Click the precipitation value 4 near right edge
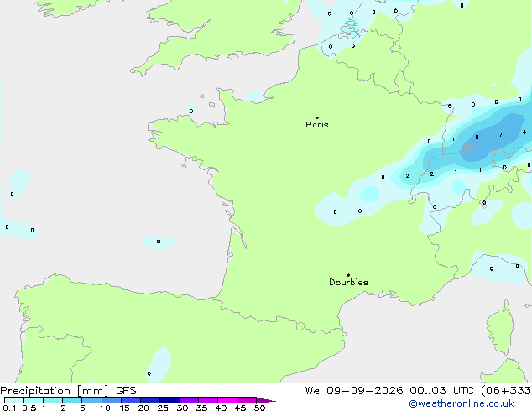The width and height of the screenshot is (532, 411). pyautogui.click(x=524, y=132)
